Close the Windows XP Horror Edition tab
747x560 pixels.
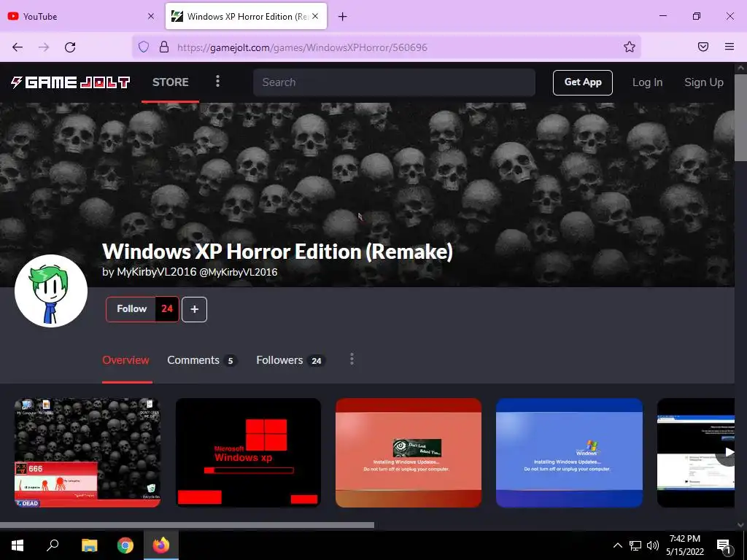coord(315,16)
